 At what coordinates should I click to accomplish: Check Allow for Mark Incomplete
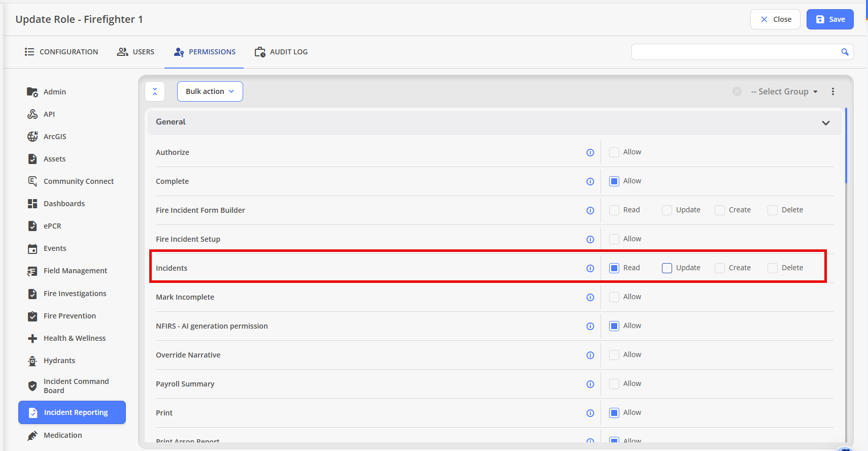click(614, 297)
